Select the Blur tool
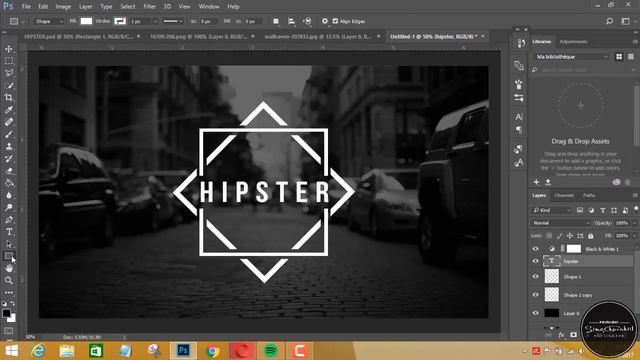The image size is (640, 360). (x=9, y=195)
